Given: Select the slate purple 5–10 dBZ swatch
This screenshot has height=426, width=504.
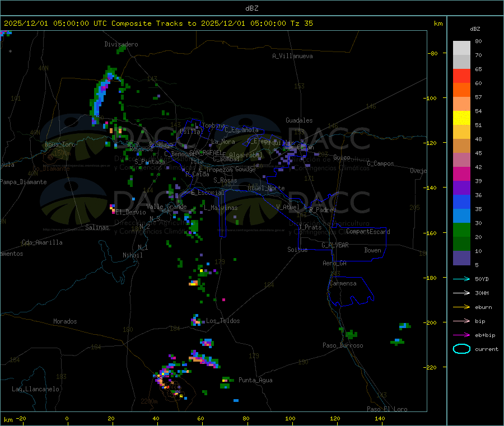Looking at the screenshot, I should point(461,258).
